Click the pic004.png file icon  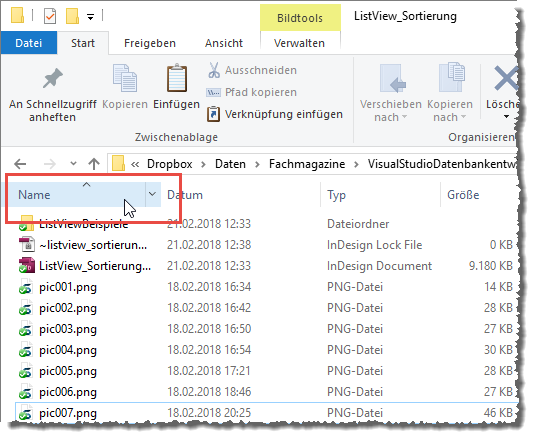(x=26, y=350)
